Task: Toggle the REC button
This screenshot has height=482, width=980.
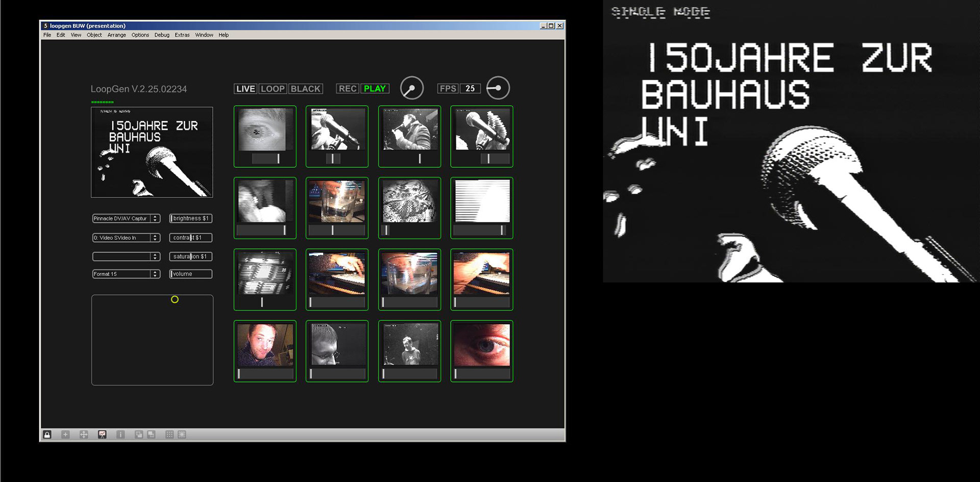Action: point(348,89)
